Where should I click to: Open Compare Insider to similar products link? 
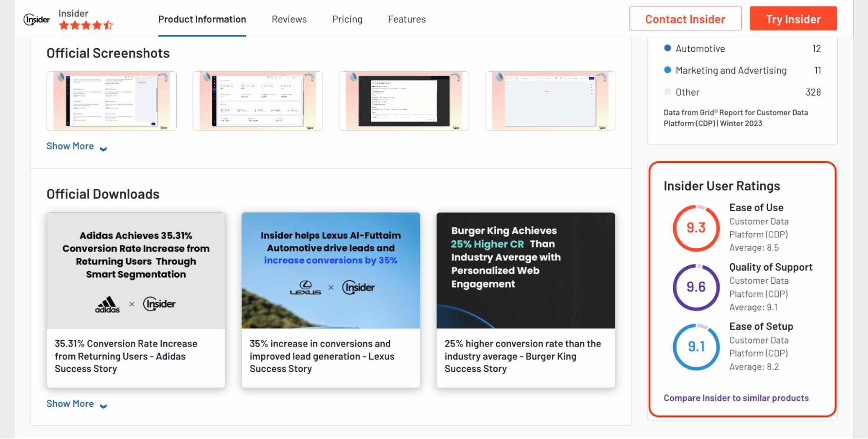click(736, 398)
